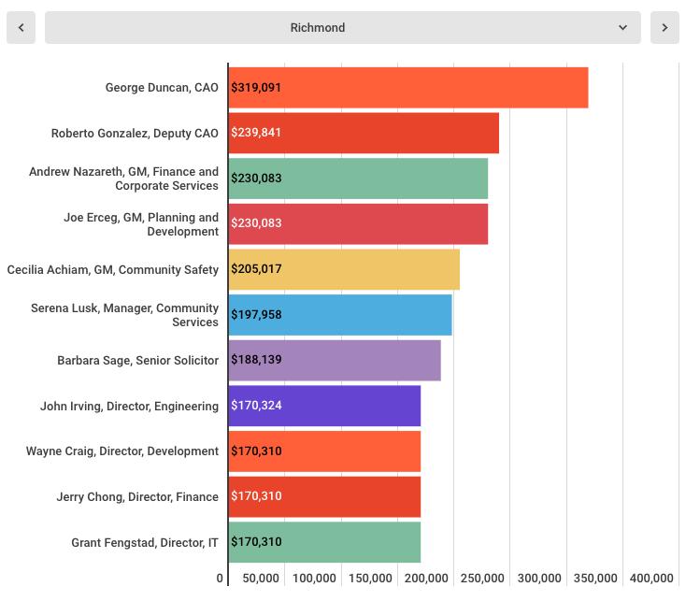
Task: Click Serena Lusk's blue $197,958 bar
Action: 340,315
